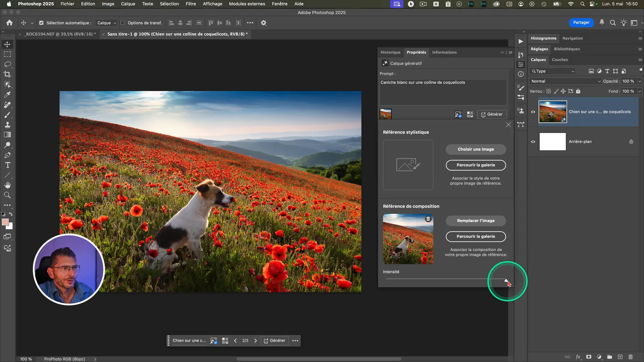644x362 pixels.
Task: Open the options bar settings gear
Action: [264, 23]
